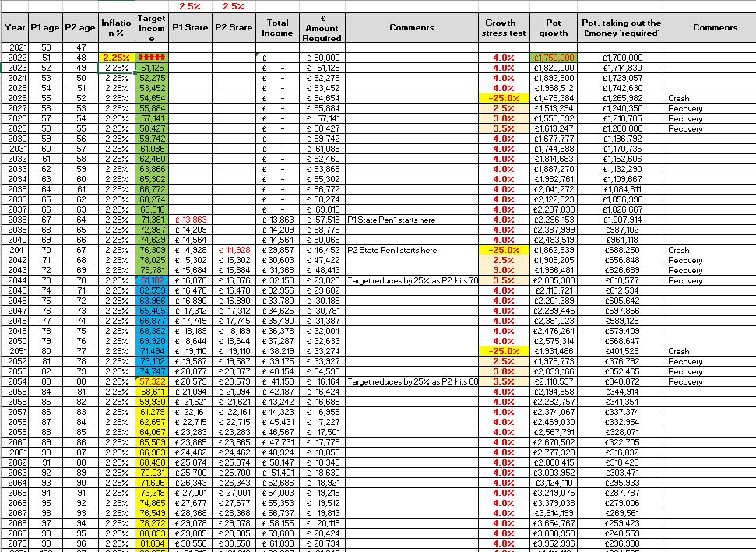
Task: Select the "Target Income" header cell
Action: (152, 27)
